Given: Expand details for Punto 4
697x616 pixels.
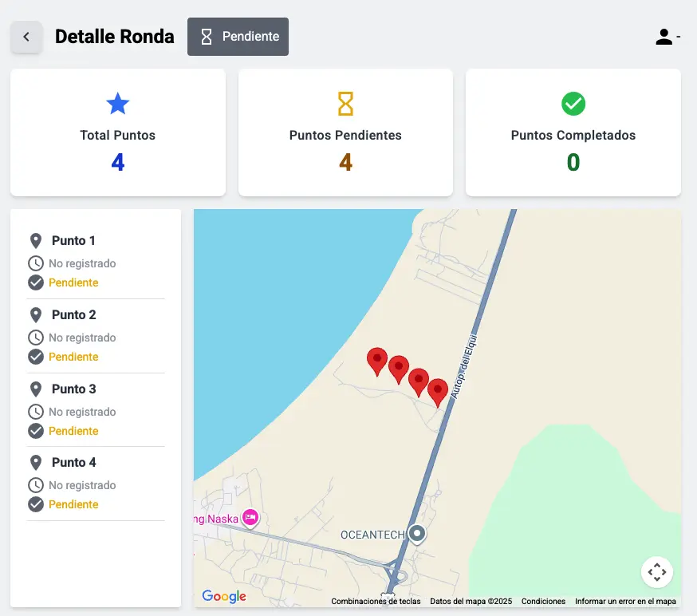Looking at the screenshot, I should 74,462.
